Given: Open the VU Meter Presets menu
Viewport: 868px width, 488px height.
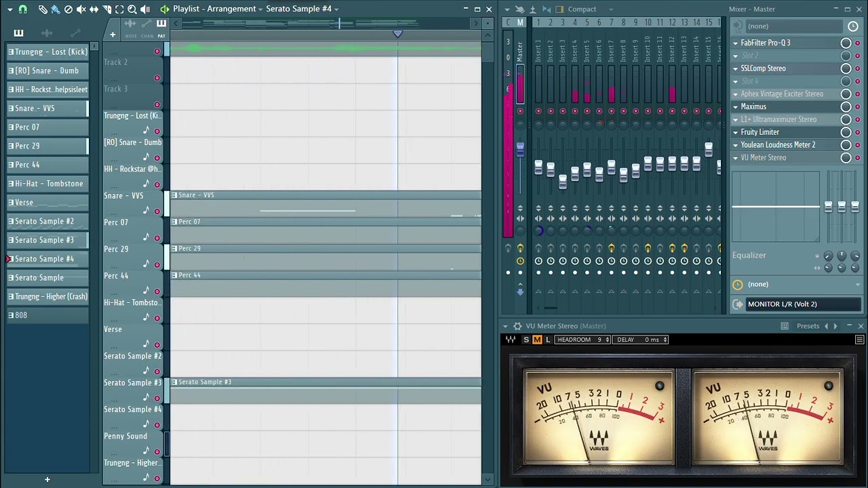Looking at the screenshot, I should 808,326.
